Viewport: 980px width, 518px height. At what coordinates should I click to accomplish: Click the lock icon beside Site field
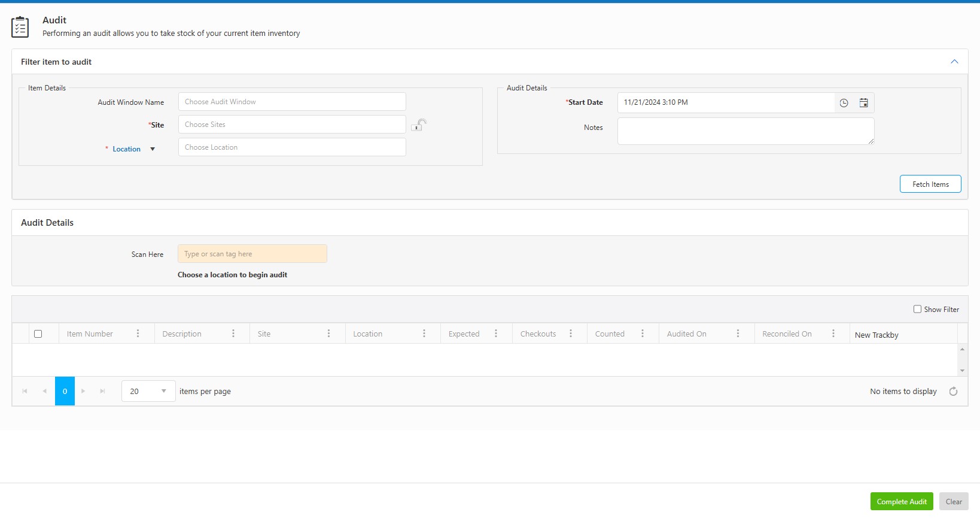click(419, 125)
